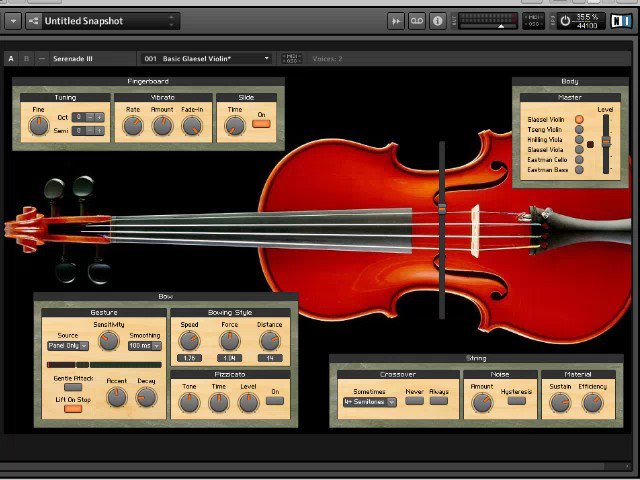
Task: Toggle the audio power icon near 35.5%
Action: click(565, 21)
